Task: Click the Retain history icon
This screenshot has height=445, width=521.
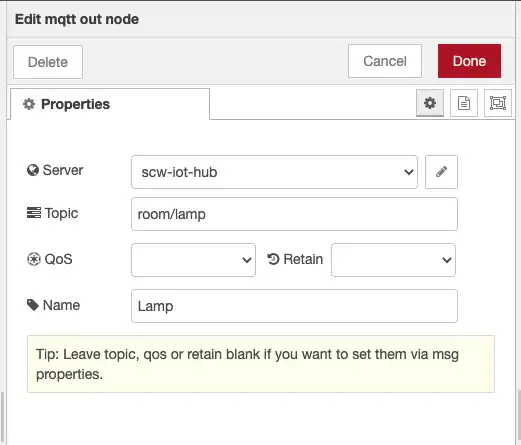Action: pyautogui.click(x=273, y=259)
